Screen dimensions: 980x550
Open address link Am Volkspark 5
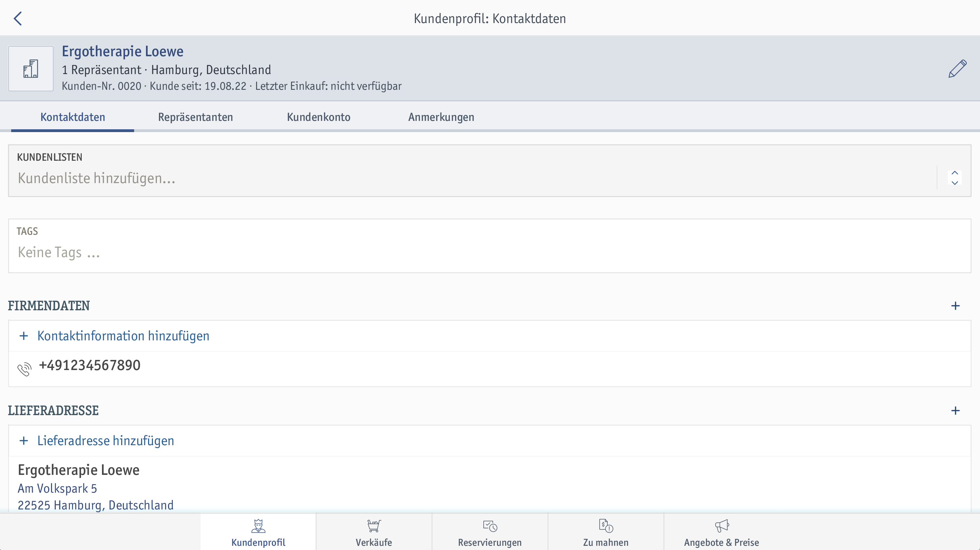point(57,489)
